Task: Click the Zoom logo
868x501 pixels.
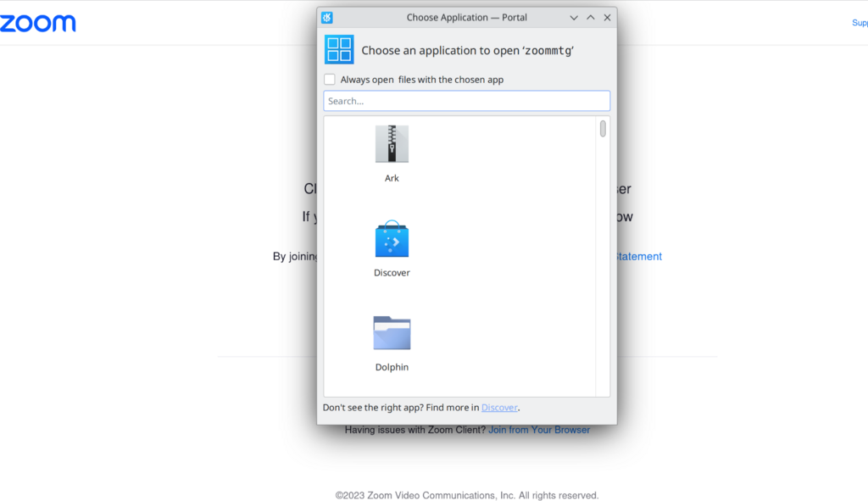Action: tap(38, 23)
